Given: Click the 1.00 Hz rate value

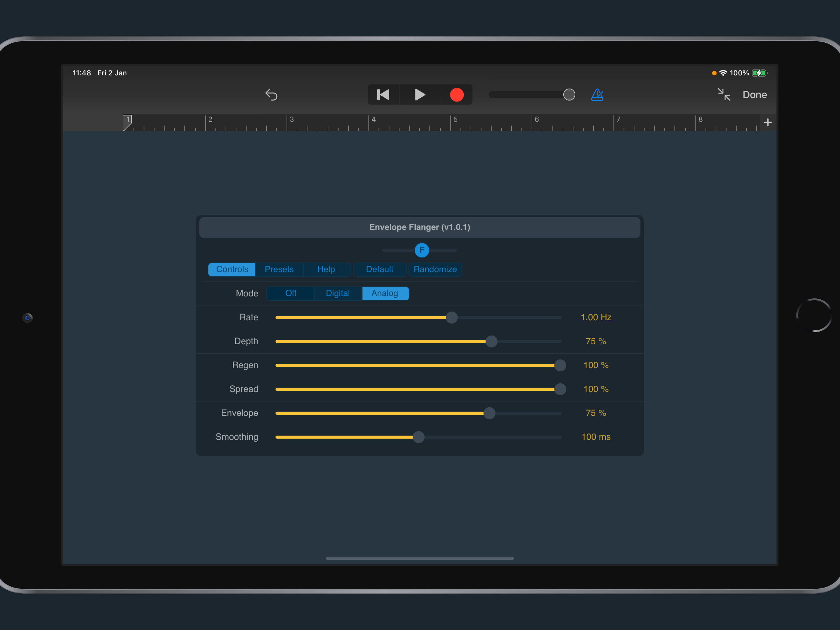Looking at the screenshot, I should pos(596,317).
